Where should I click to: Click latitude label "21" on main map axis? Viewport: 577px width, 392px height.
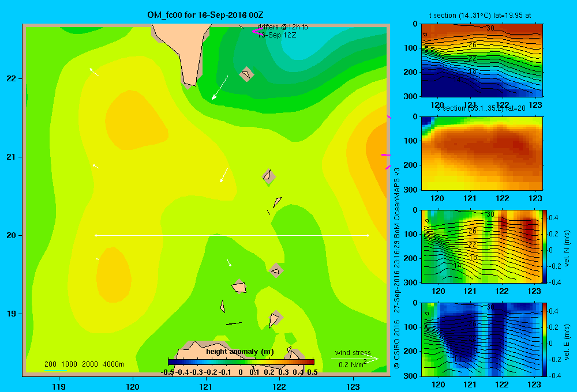(x=12, y=157)
